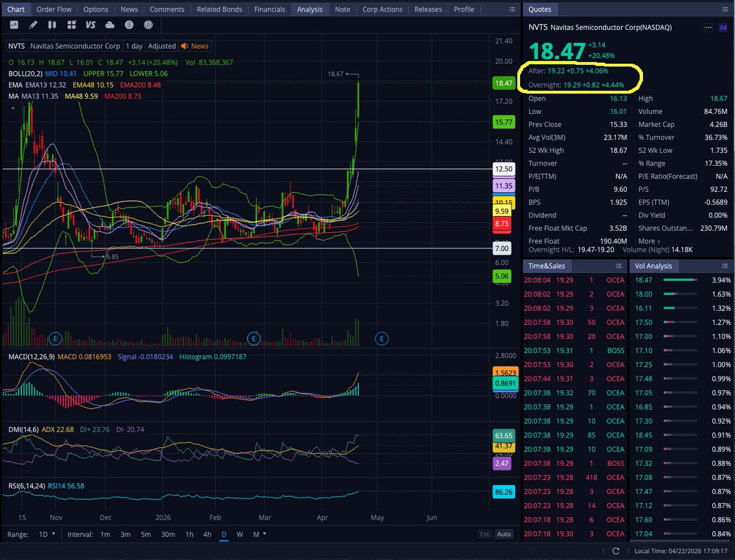The image size is (735, 560).
Task: Open the chart snapshot image icon
Action: 14,25
